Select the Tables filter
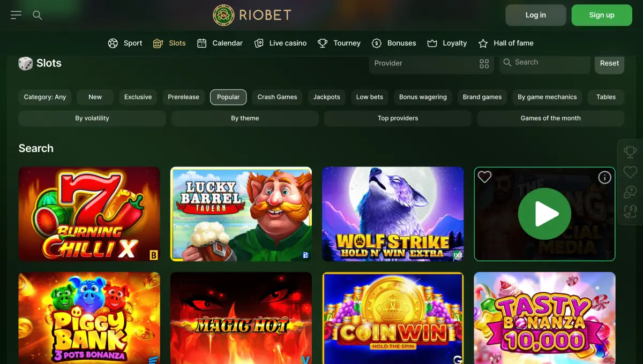Viewport: 643px width, 364px height. 606,97
